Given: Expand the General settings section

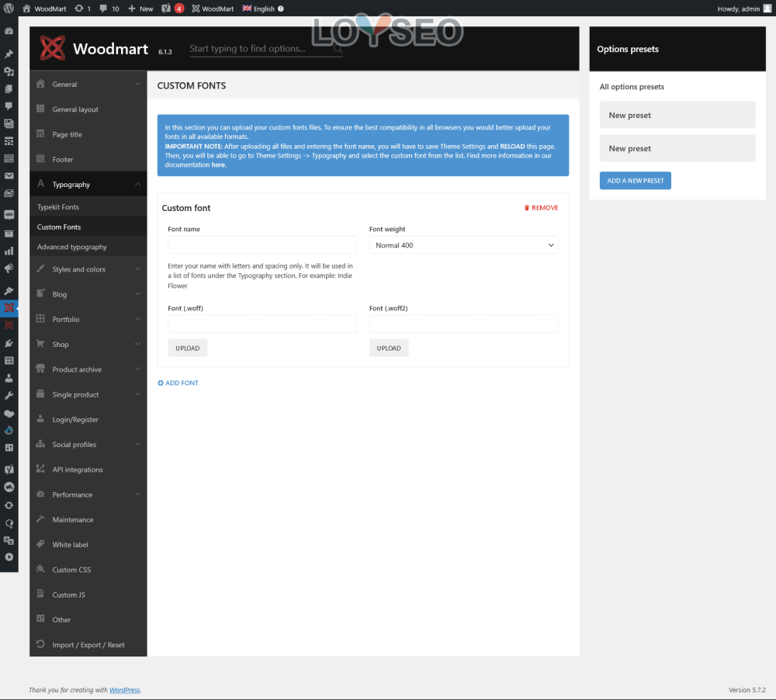Looking at the screenshot, I should pyautogui.click(x=88, y=84).
